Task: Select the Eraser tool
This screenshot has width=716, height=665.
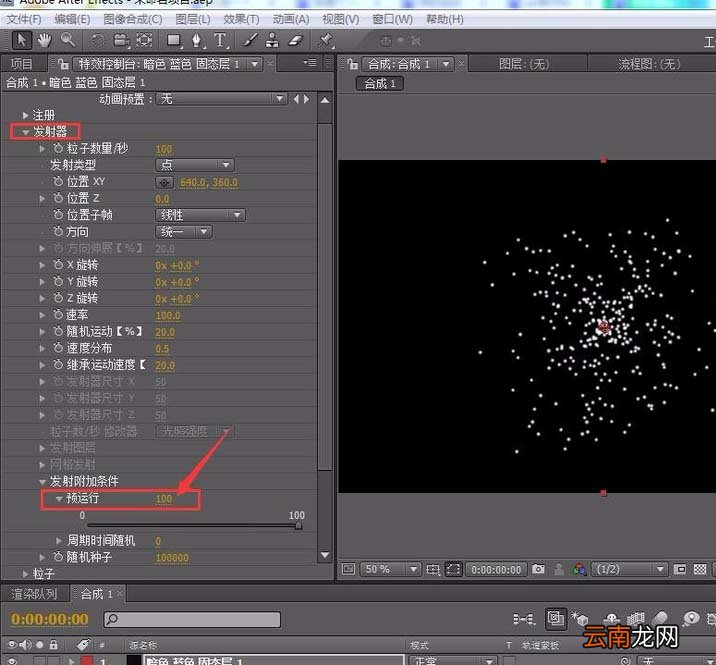Action: tap(295, 40)
